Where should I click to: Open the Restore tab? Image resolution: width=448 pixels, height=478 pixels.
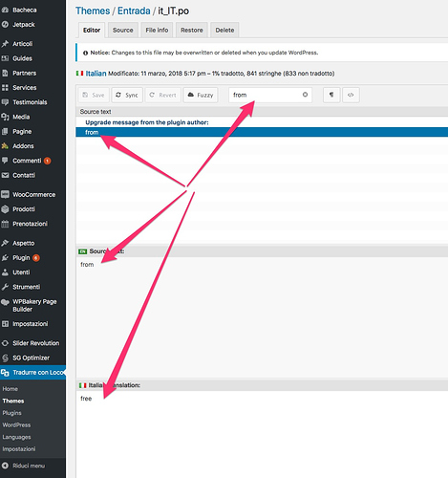pos(192,30)
